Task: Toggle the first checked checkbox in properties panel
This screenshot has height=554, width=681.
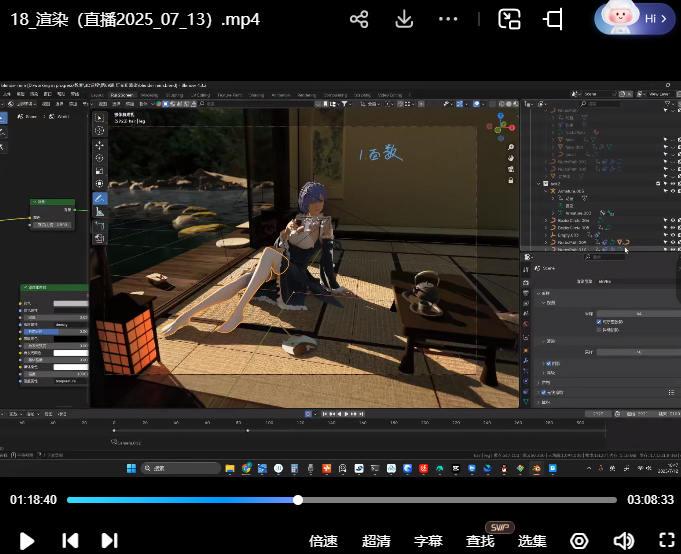Action: click(x=599, y=322)
